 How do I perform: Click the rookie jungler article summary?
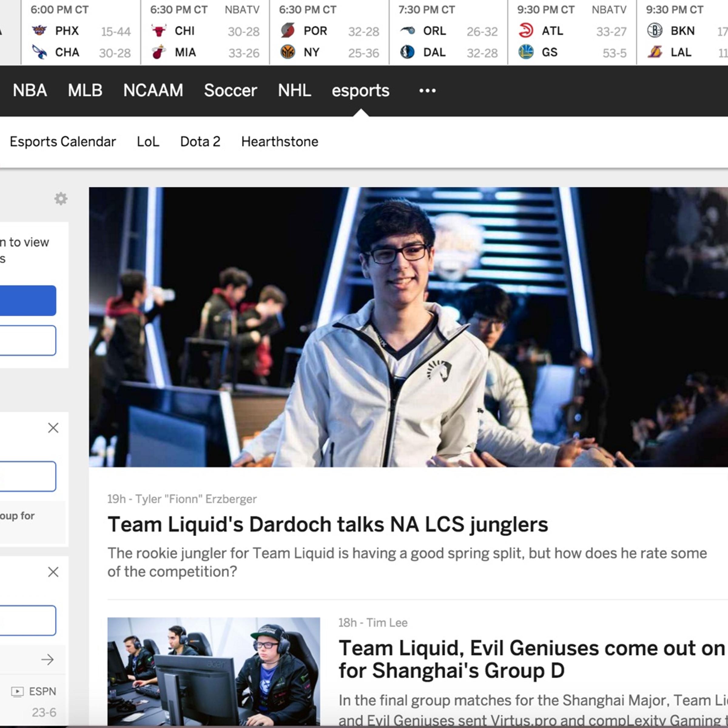[x=407, y=562]
